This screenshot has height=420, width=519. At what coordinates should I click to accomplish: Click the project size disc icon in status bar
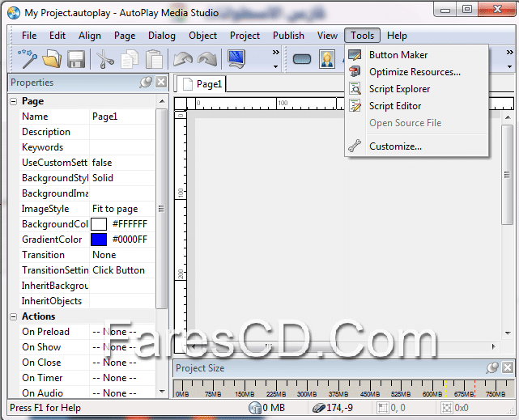click(x=255, y=408)
